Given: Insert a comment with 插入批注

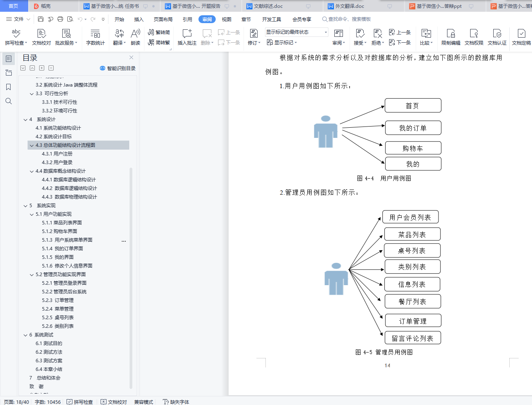Looking at the screenshot, I should pos(187,37).
